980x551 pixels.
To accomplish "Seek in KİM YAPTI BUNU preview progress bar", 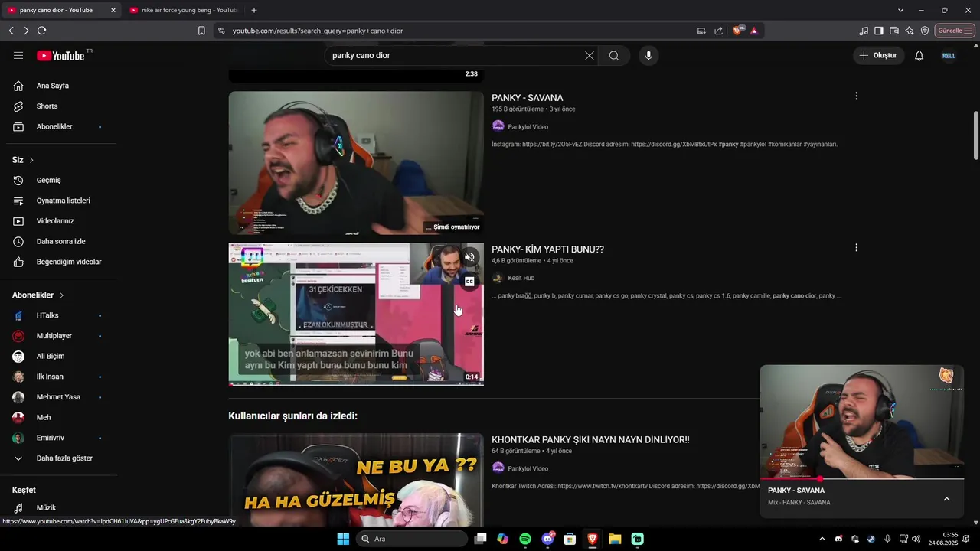I will [x=356, y=384].
